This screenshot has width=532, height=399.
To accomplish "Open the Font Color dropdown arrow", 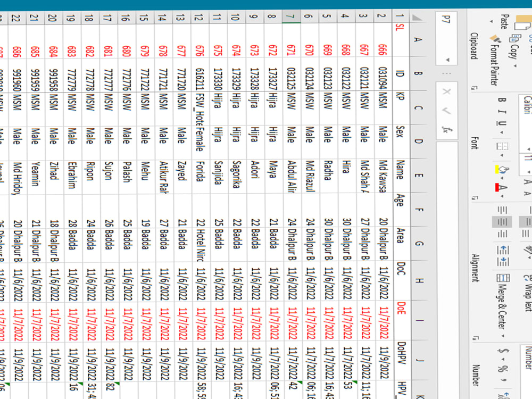I will pos(502,196).
